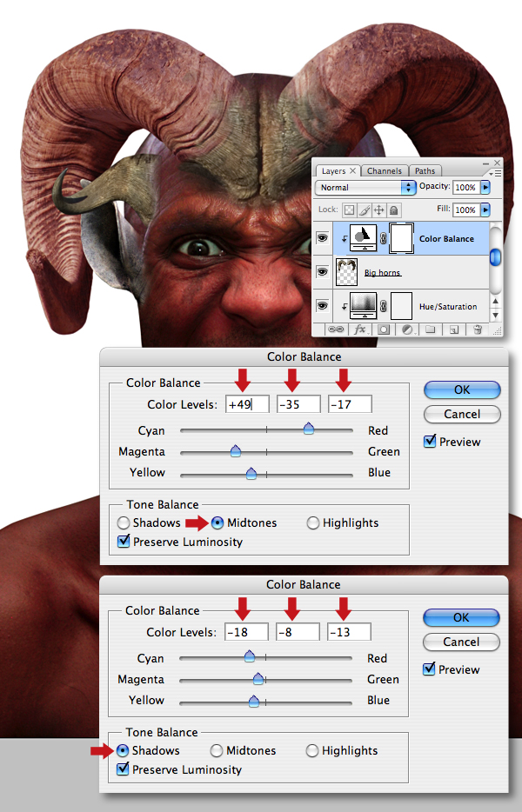522x812 pixels.
Task: Lock all with the padlock icon
Action: (394, 210)
